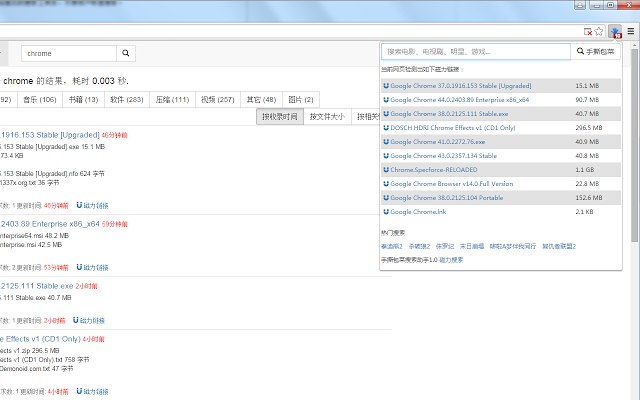
Task: Click magnet icon under Effects v1 (CD1 Only) result
Action: [x=79, y=391]
